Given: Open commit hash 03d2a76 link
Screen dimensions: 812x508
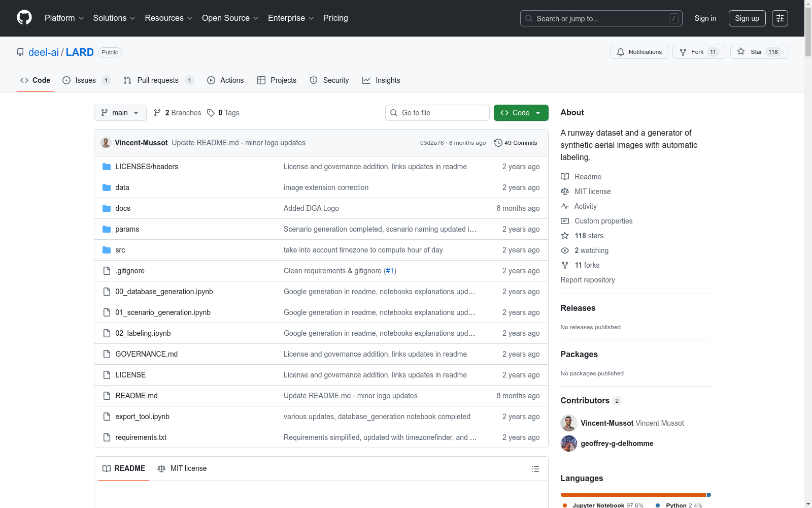Looking at the screenshot, I should 432,143.
